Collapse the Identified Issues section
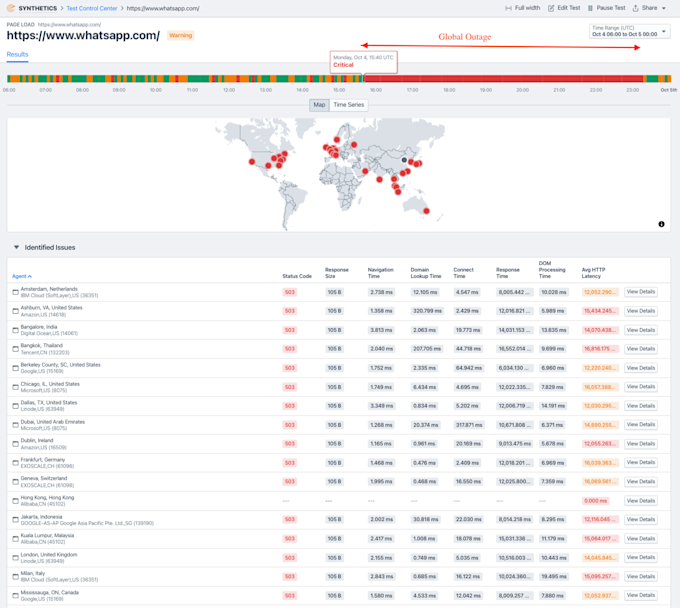 click(x=16, y=247)
